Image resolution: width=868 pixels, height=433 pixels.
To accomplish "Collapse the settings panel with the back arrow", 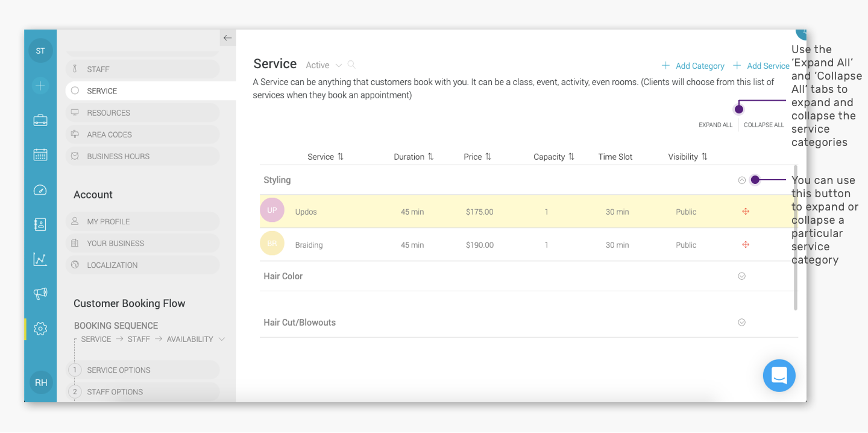I will [227, 38].
